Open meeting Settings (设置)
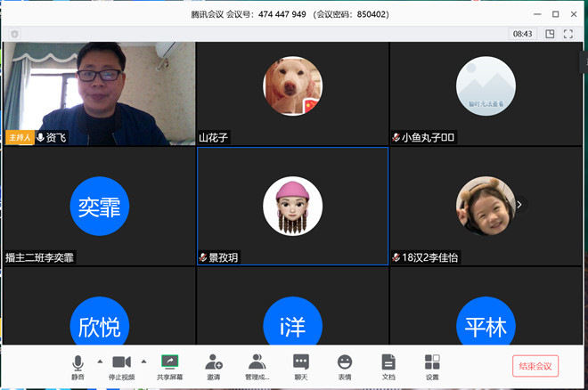This screenshot has height=390, width=588. click(432, 366)
